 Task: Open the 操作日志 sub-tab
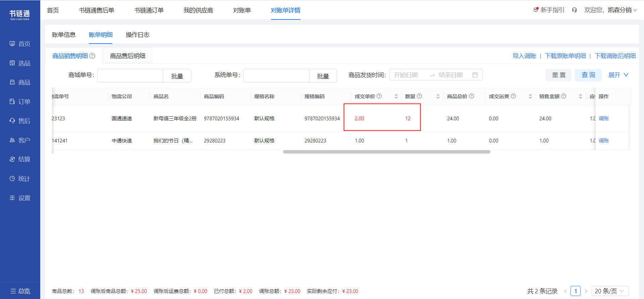(138, 35)
